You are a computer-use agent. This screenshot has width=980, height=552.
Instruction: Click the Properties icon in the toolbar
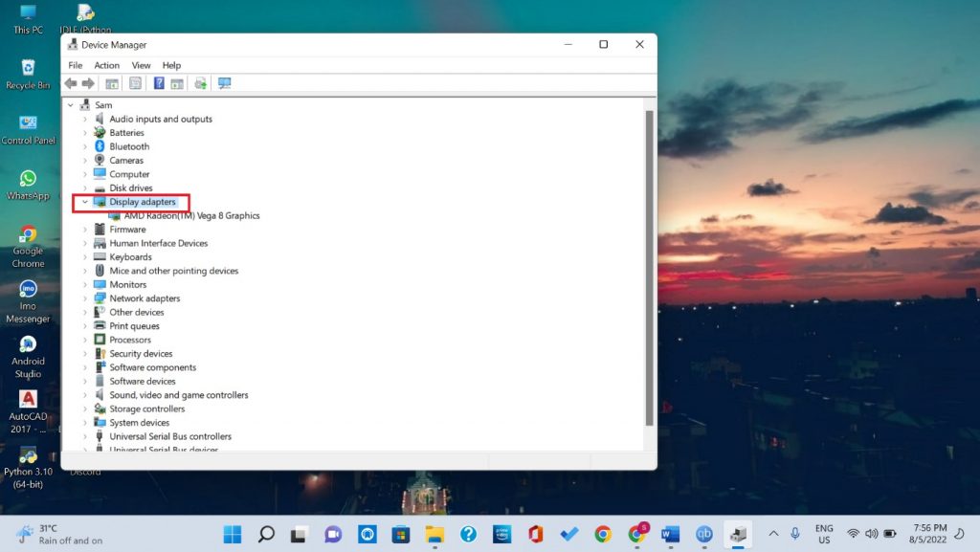134,83
